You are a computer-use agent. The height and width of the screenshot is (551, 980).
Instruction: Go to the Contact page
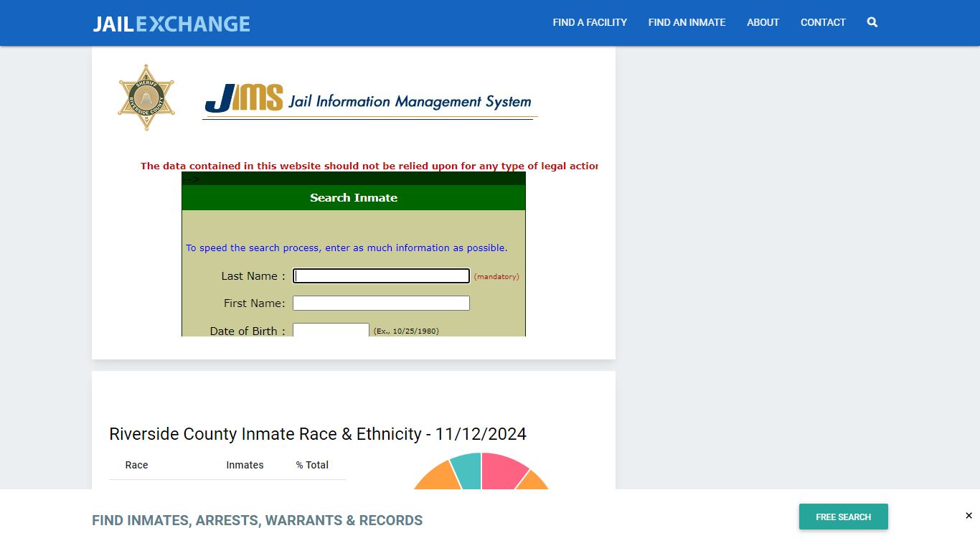point(823,22)
